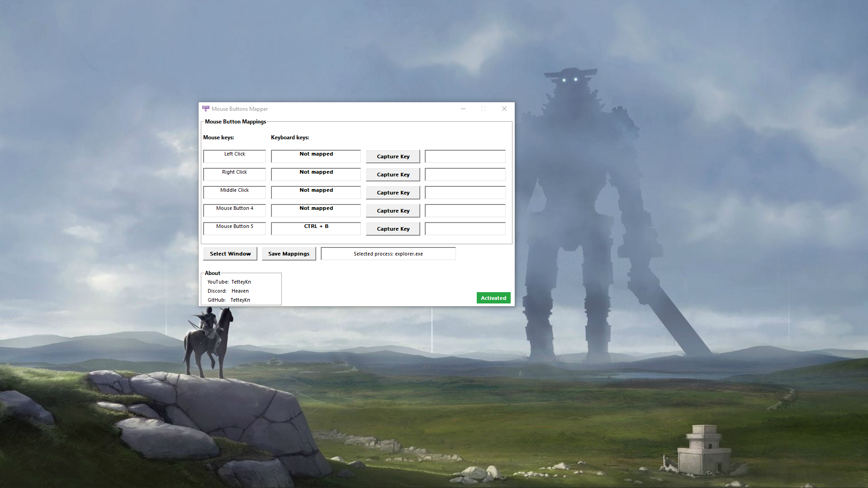
Task: Click the Mouse Button 4 label box
Action: pyautogui.click(x=234, y=210)
